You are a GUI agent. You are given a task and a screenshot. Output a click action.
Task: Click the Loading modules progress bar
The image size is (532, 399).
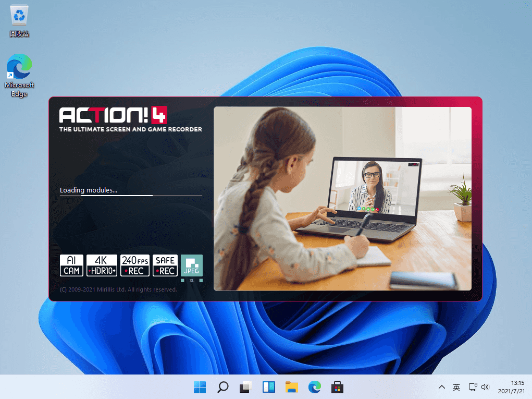coord(131,196)
